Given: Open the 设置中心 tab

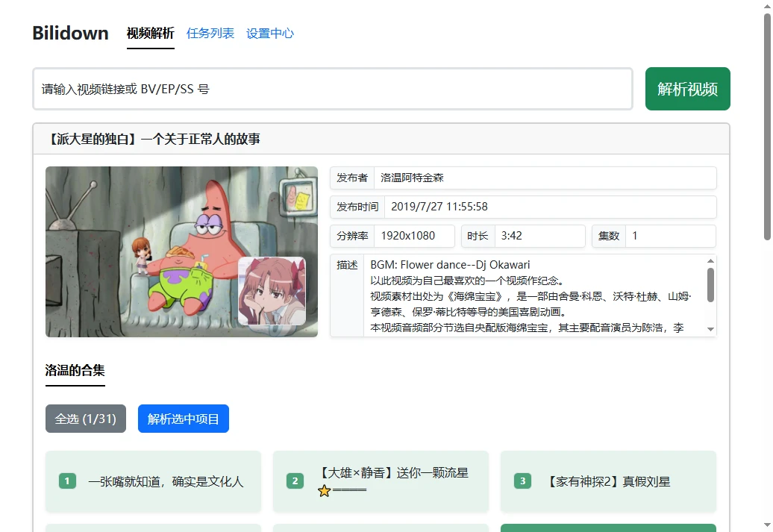Looking at the screenshot, I should 270,34.
